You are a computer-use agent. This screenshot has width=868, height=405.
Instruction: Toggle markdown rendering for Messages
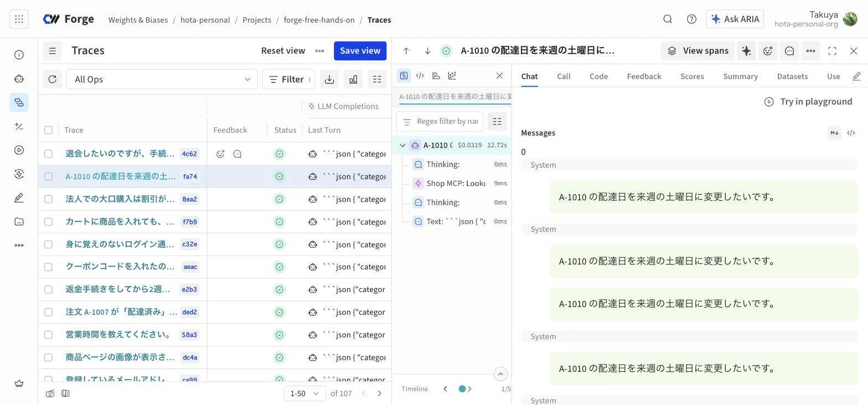(x=834, y=133)
